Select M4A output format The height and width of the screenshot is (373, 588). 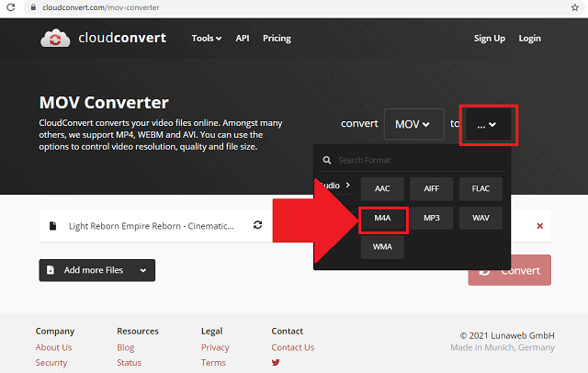click(x=382, y=218)
